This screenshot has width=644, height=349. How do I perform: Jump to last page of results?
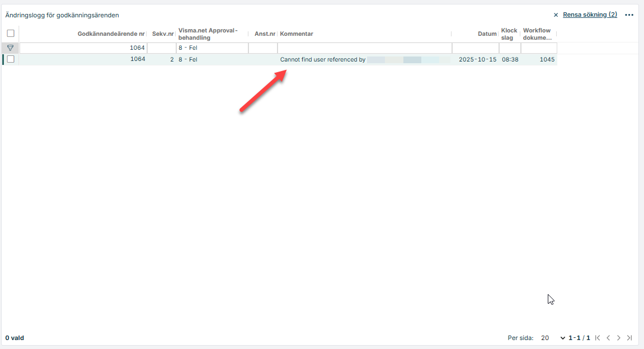pyautogui.click(x=629, y=338)
